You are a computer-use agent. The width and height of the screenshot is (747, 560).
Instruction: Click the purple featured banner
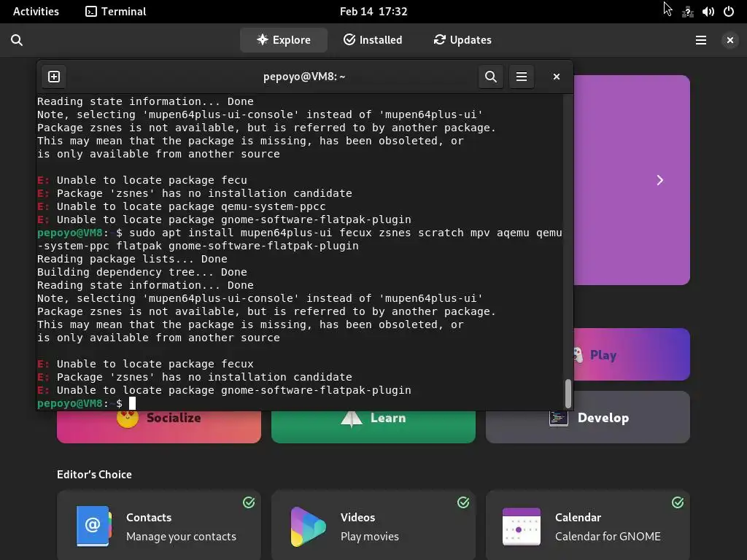click(631, 180)
